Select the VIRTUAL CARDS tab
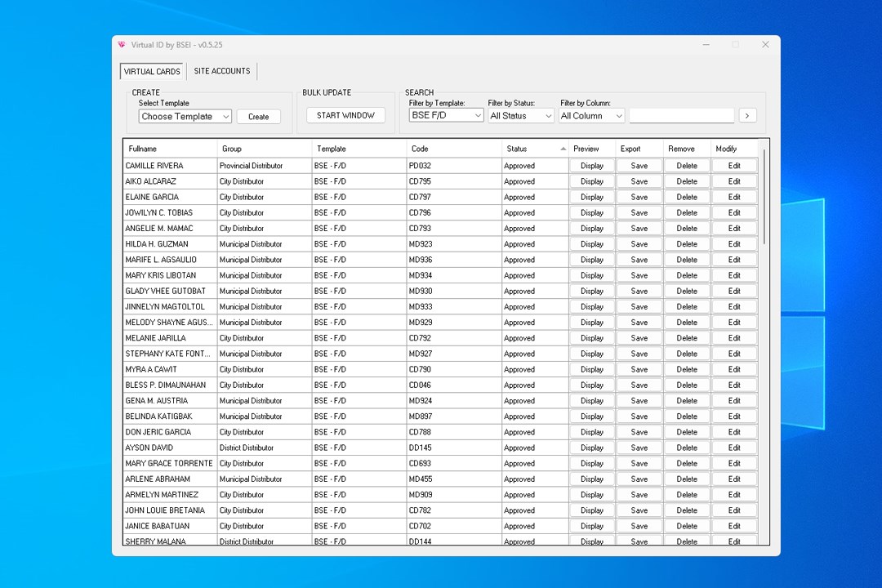 coord(152,72)
